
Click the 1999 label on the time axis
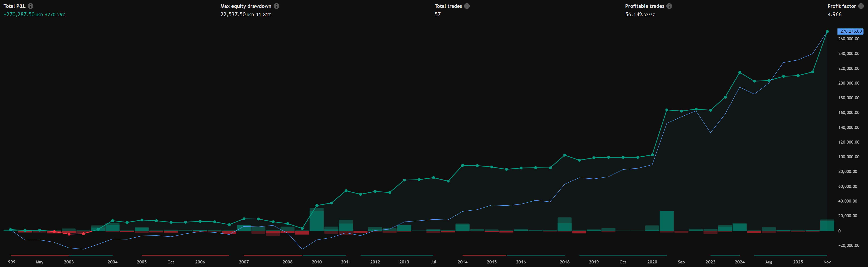(x=10, y=262)
